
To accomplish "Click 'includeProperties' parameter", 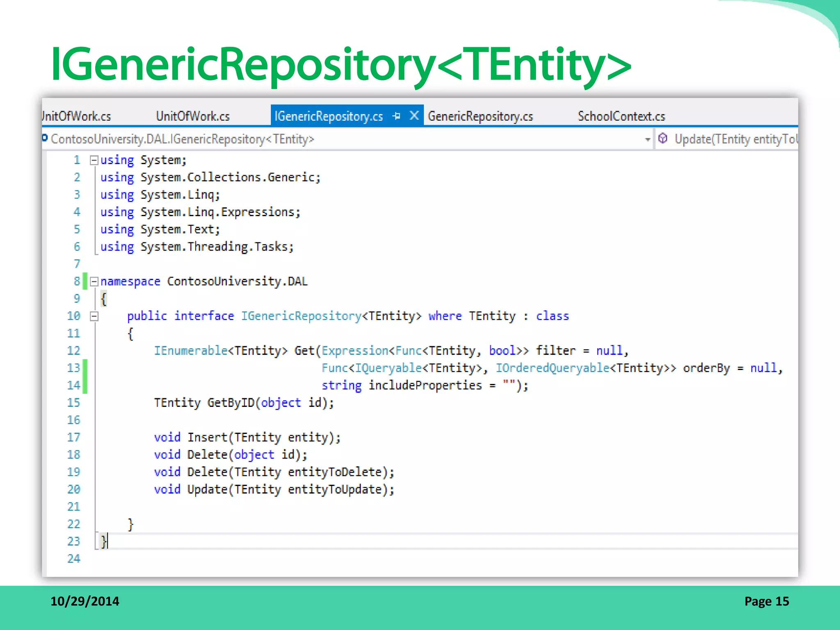I will point(425,386).
